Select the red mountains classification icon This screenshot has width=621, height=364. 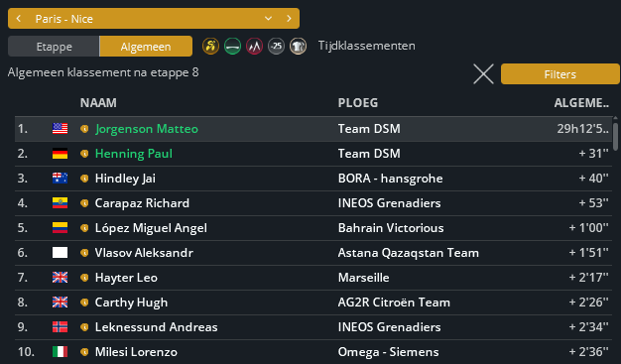click(x=254, y=47)
